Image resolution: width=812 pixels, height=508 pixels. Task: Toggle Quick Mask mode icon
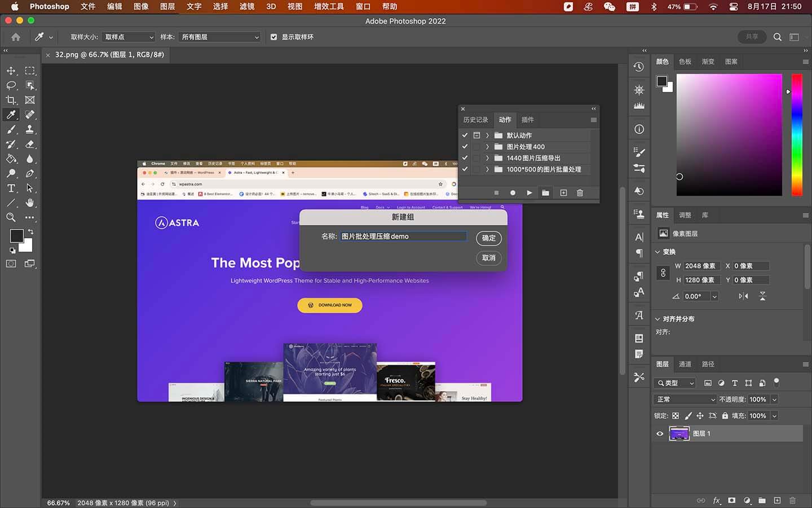11,264
